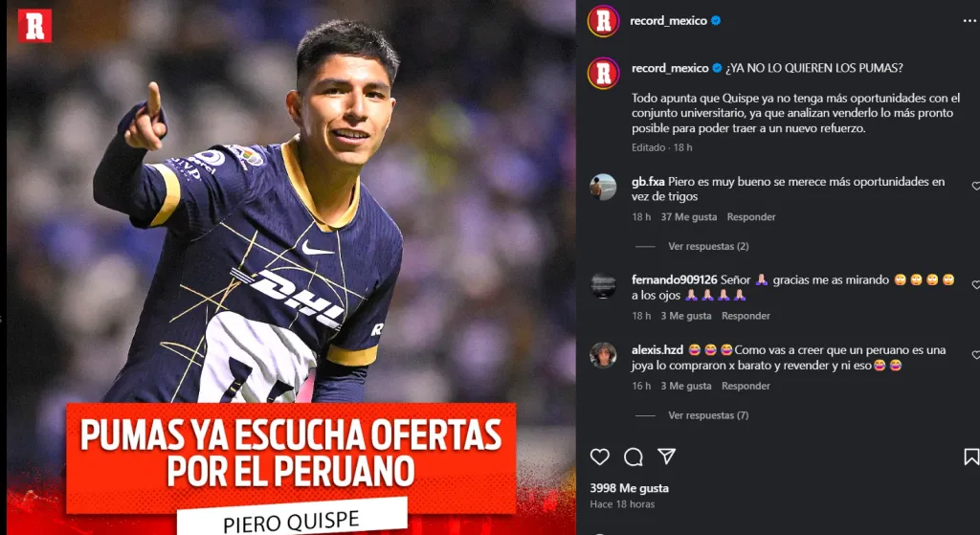Image resolution: width=980 pixels, height=535 pixels.
Task: Open the three-dot more options menu
Action: click(969, 21)
